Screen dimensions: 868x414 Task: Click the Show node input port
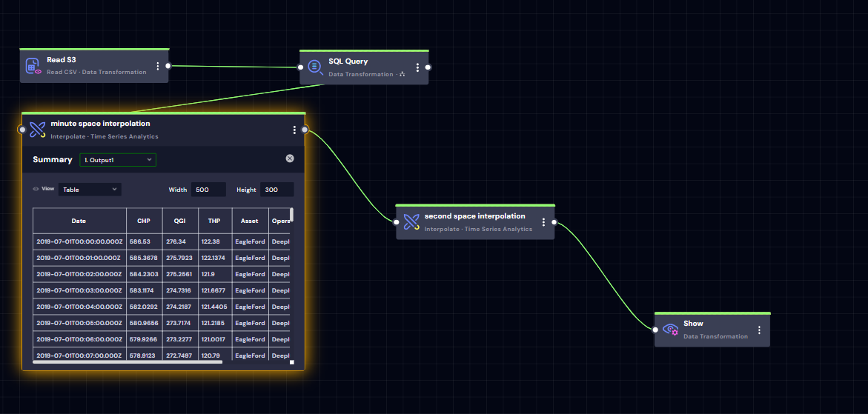click(655, 330)
